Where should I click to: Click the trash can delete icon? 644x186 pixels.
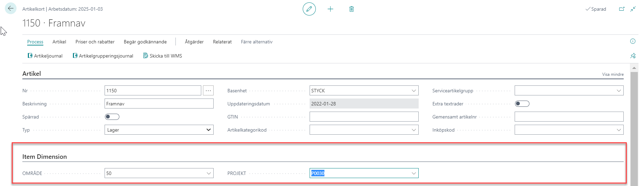(x=351, y=9)
